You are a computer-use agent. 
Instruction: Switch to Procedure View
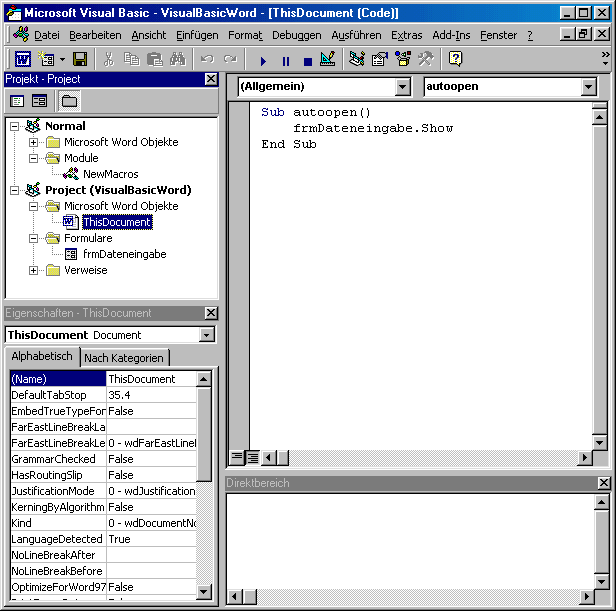237,457
